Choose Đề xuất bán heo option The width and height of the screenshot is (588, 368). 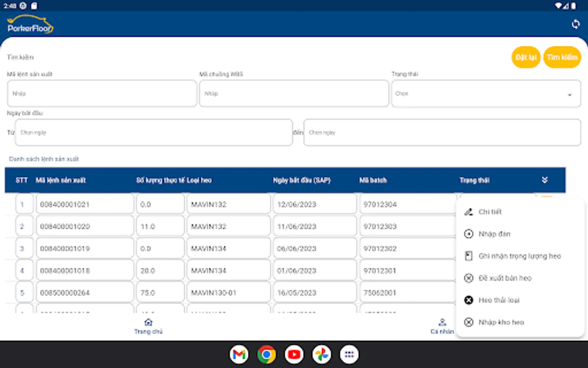point(520,278)
